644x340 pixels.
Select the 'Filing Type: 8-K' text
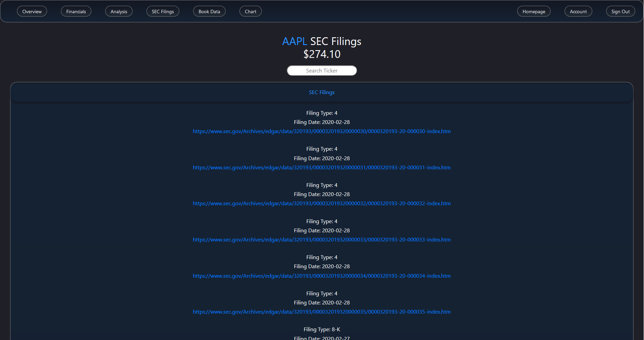[322, 330]
